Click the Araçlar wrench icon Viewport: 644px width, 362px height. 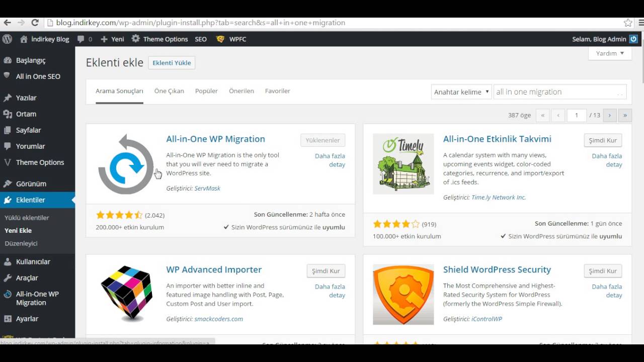click(8, 278)
